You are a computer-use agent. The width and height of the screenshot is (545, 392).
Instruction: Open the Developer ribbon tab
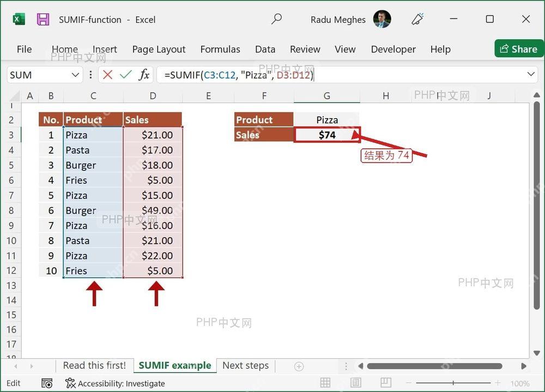(393, 50)
